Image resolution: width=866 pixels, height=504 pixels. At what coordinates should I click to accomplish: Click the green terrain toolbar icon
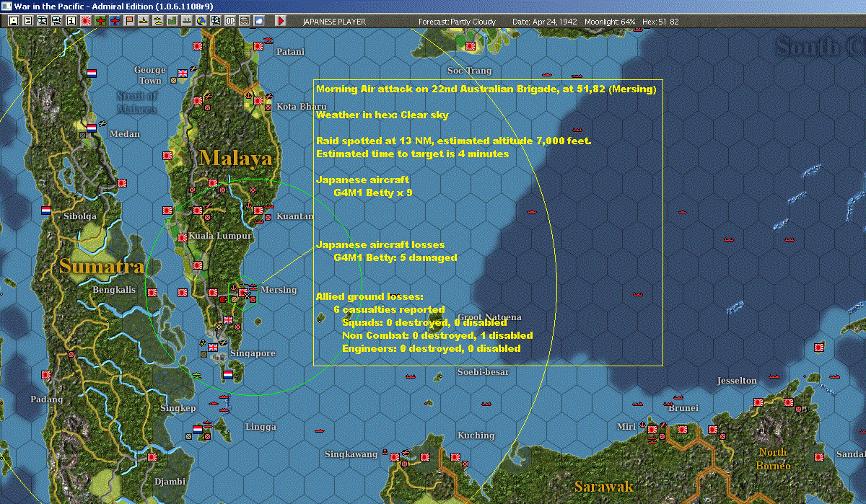point(172,21)
